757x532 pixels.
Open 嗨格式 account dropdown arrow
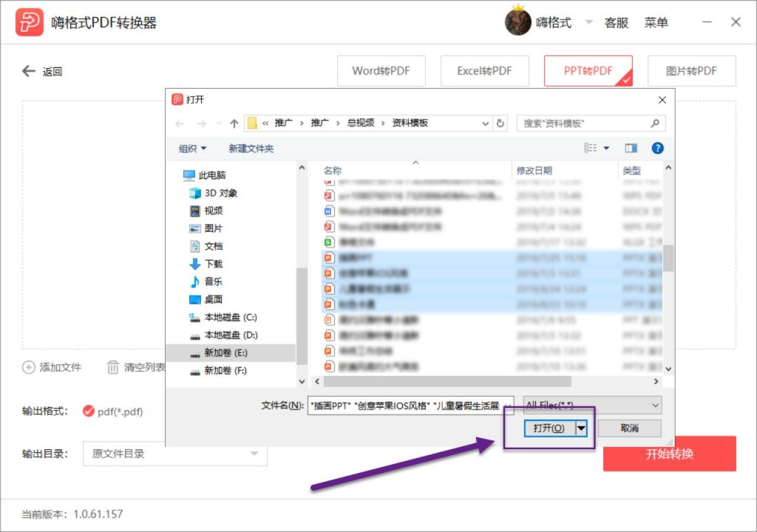588,21
